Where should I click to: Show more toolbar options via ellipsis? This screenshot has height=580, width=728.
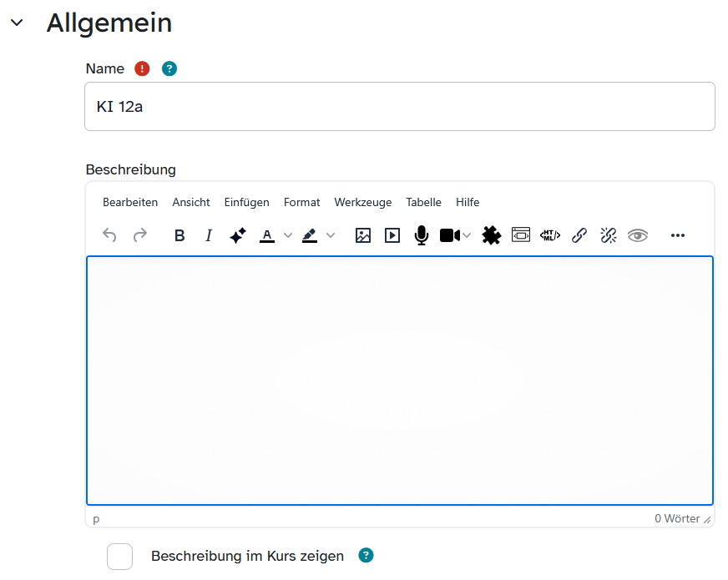click(678, 235)
